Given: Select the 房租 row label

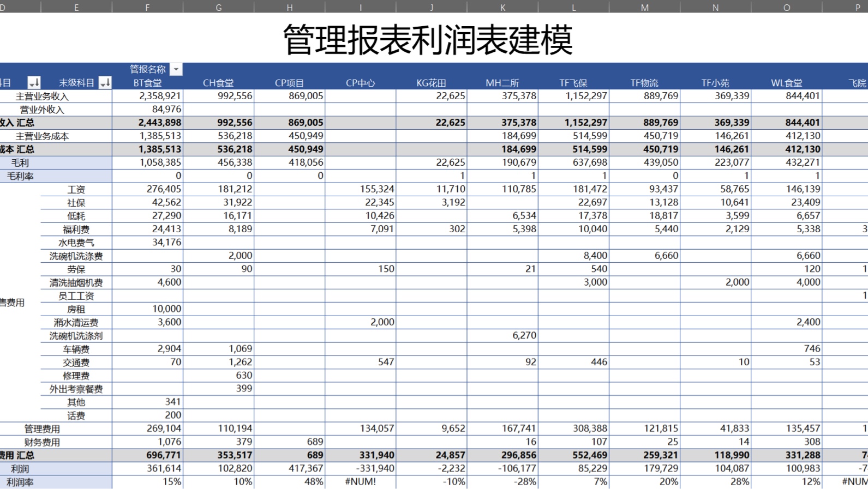Looking at the screenshot, I should (x=76, y=309).
